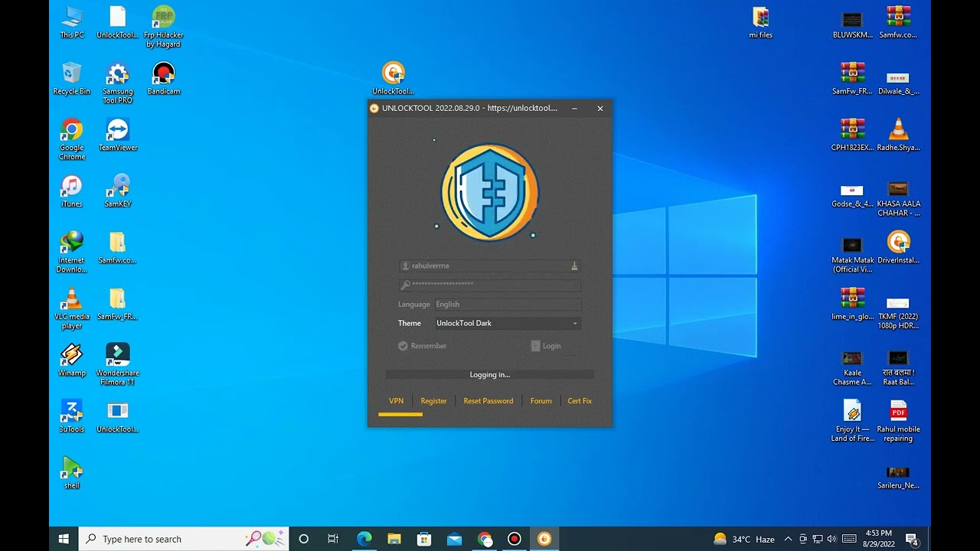The width and height of the screenshot is (980, 551).
Task: Open the Recycle Bin
Action: (72, 79)
